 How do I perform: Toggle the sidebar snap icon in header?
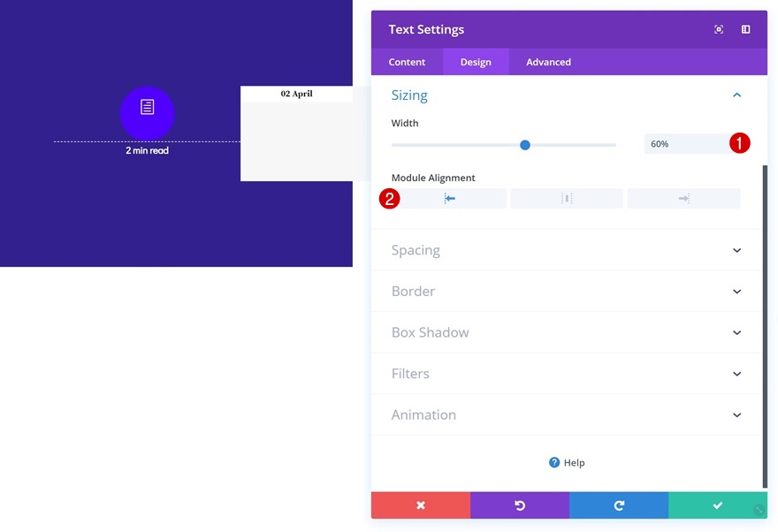[x=746, y=29]
